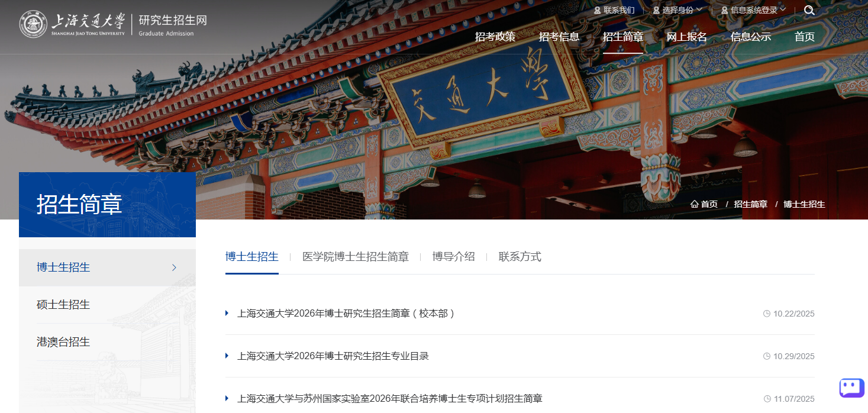Open the 网上报名 menu item

[x=686, y=37]
